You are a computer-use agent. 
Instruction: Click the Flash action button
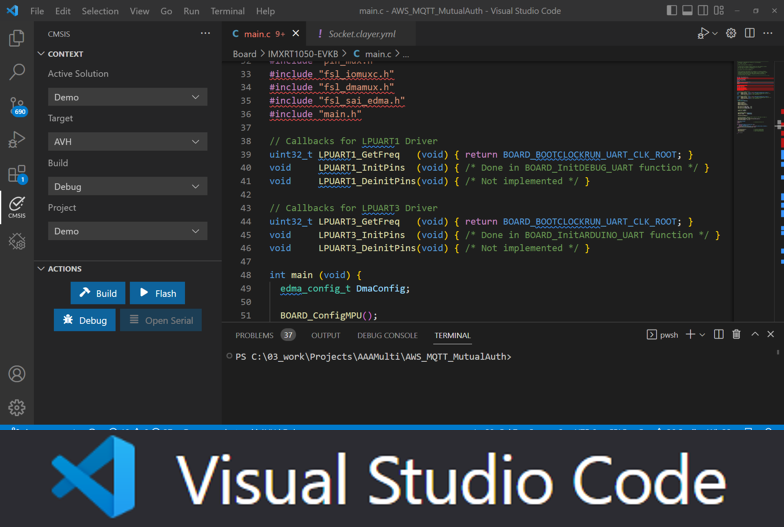[157, 293]
